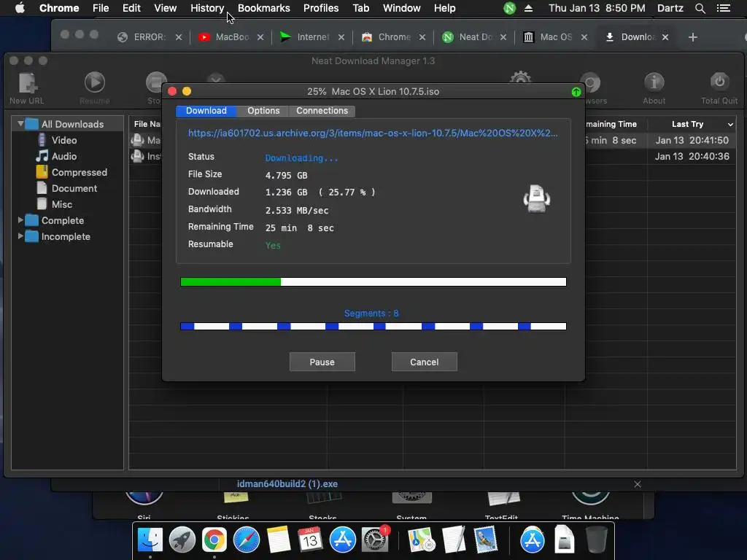
Task: Open the Notification Center list icon
Action: point(723,8)
